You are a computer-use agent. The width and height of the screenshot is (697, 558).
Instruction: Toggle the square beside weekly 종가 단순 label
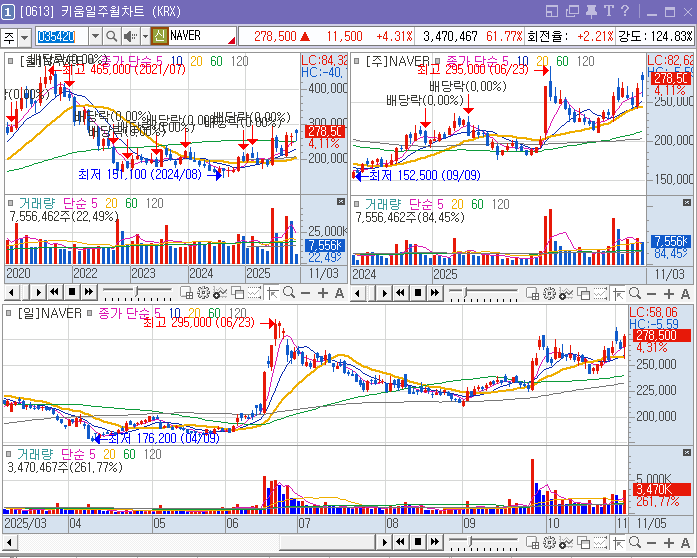point(437,61)
